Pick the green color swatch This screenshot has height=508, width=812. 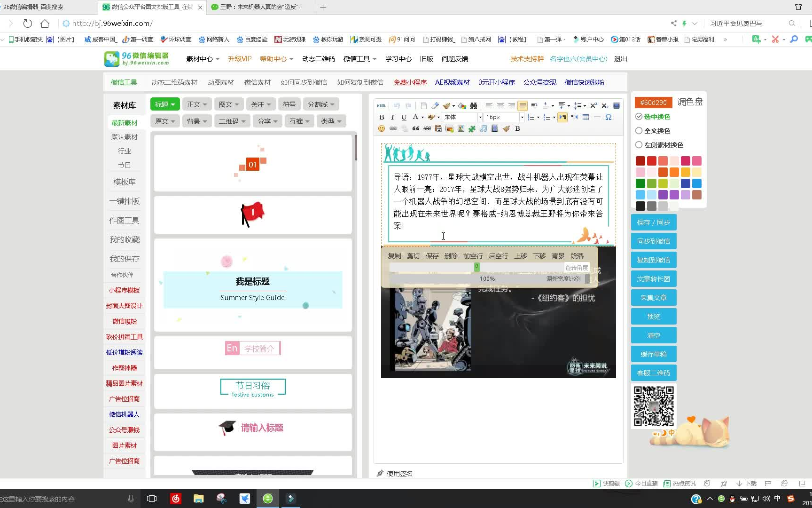tap(640, 183)
